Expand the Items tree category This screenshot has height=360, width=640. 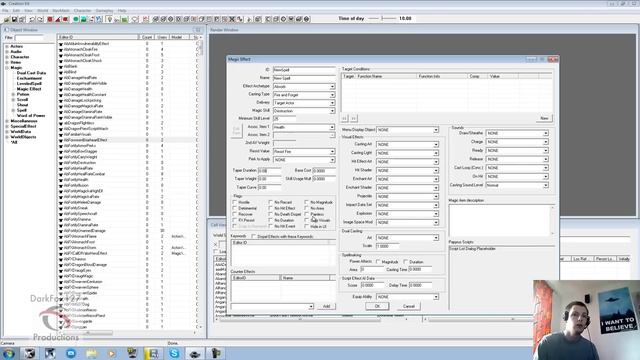pyautogui.click(x=7, y=62)
